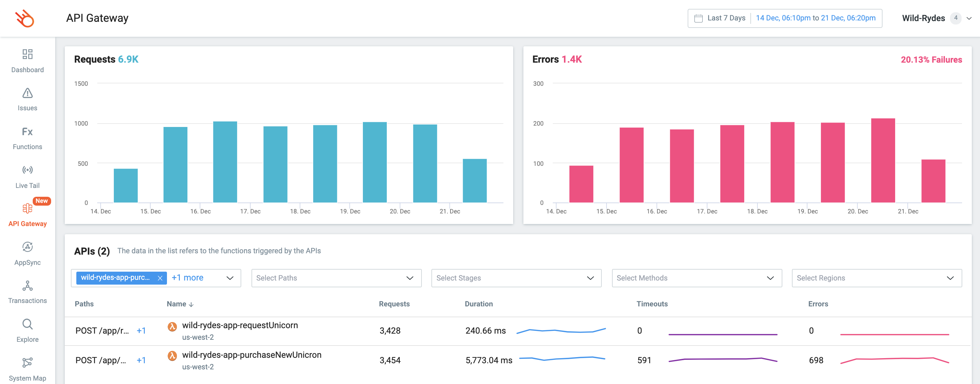Open the Select Stages dropdown
This screenshot has width=980, height=384.
pos(516,278)
